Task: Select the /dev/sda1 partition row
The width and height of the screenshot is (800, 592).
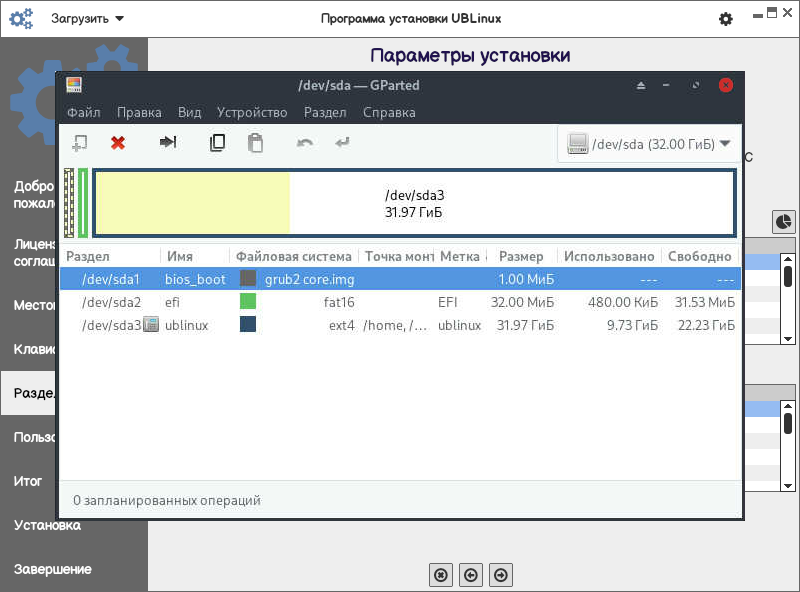Action: point(400,279)
